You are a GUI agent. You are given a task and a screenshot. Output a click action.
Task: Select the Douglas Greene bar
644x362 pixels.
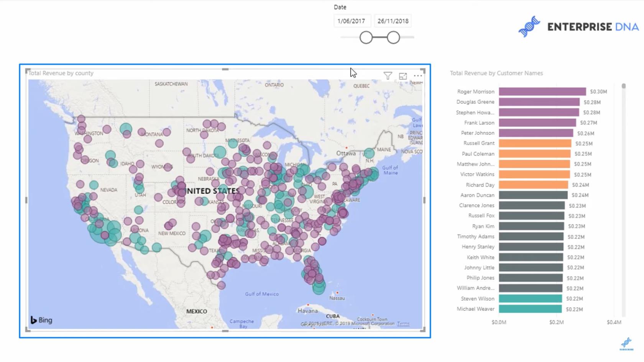click(539, 102)
